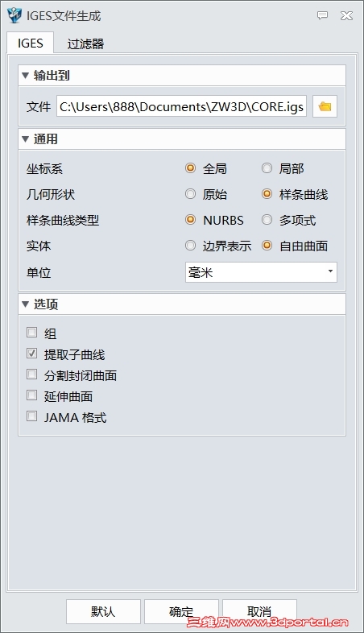Click the comment bubble icon in title bar

coord(322,15)
